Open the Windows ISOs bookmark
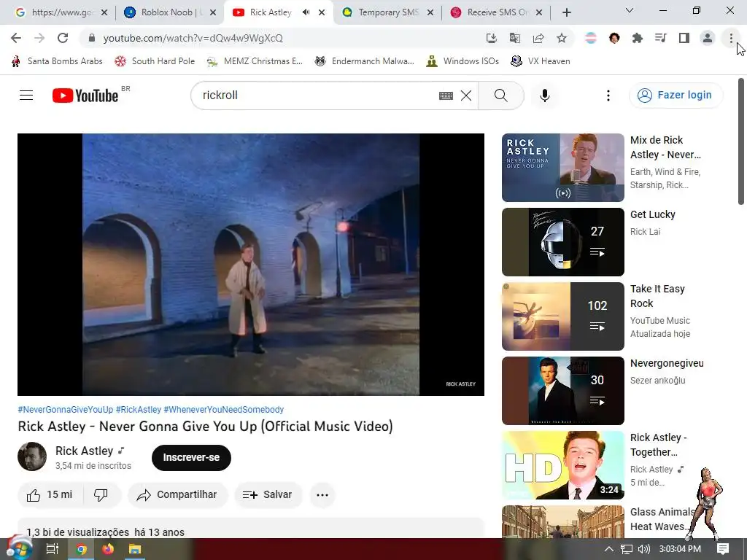 [x=462, y=61]
